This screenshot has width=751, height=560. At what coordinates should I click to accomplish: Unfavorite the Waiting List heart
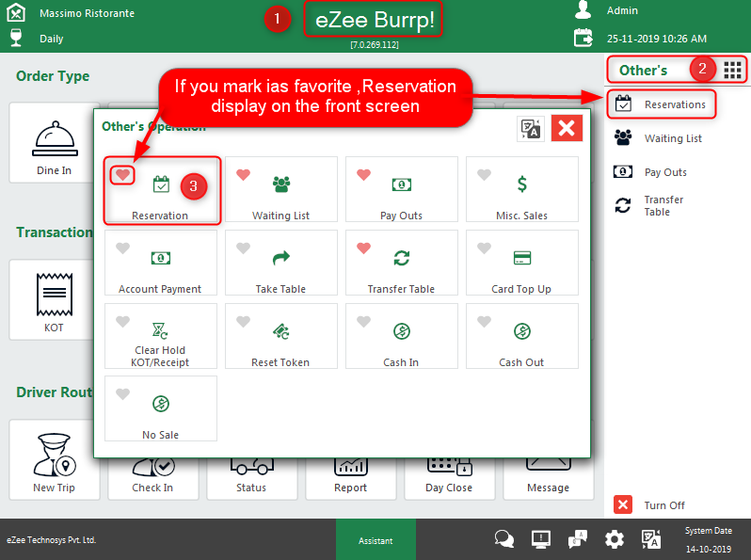pyautogui.click(x=244, y=174)
